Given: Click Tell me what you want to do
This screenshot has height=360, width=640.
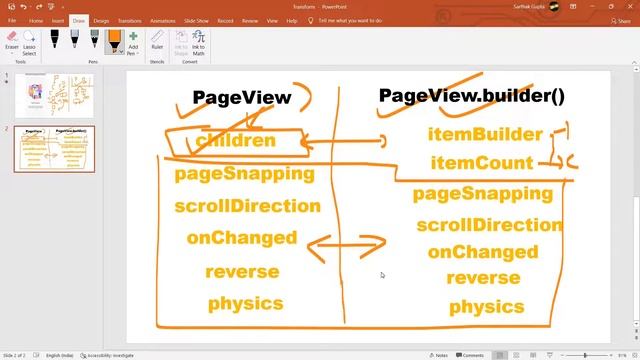Looking at the screenshot, I should pyautogui.click(x=350, y=20).
